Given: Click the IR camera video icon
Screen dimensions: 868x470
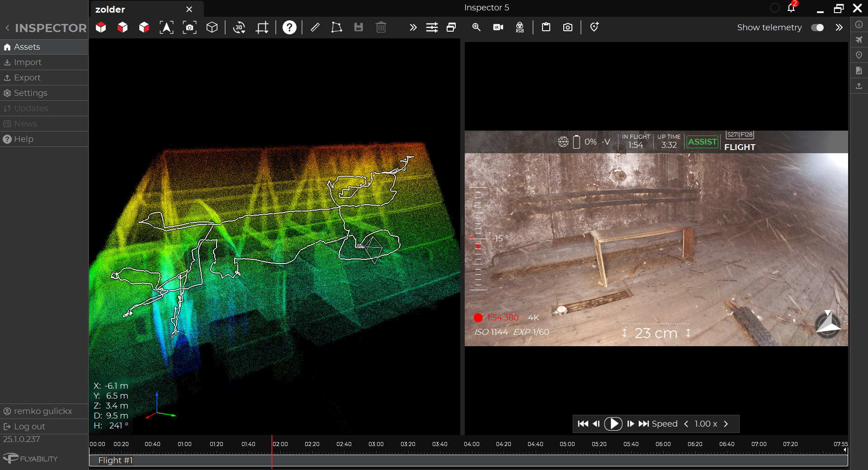Looking at the screenshot, I should [x=498, y=28].
